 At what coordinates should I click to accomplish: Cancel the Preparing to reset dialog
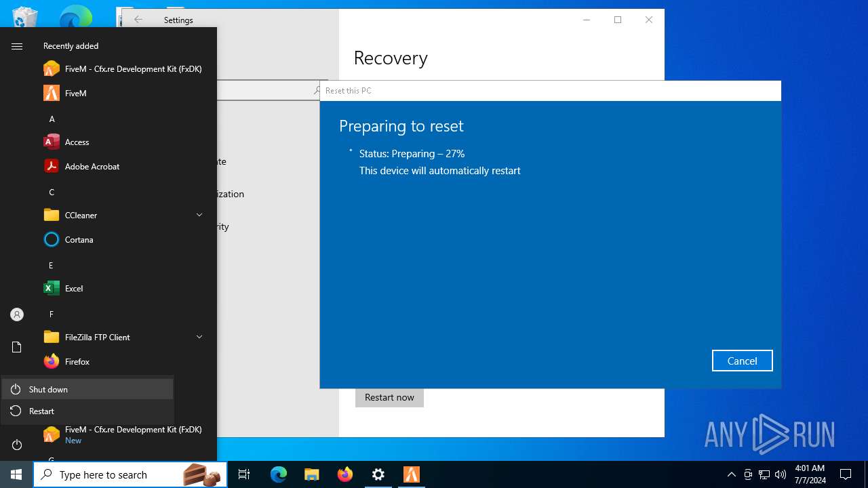[x=742, y=361]
